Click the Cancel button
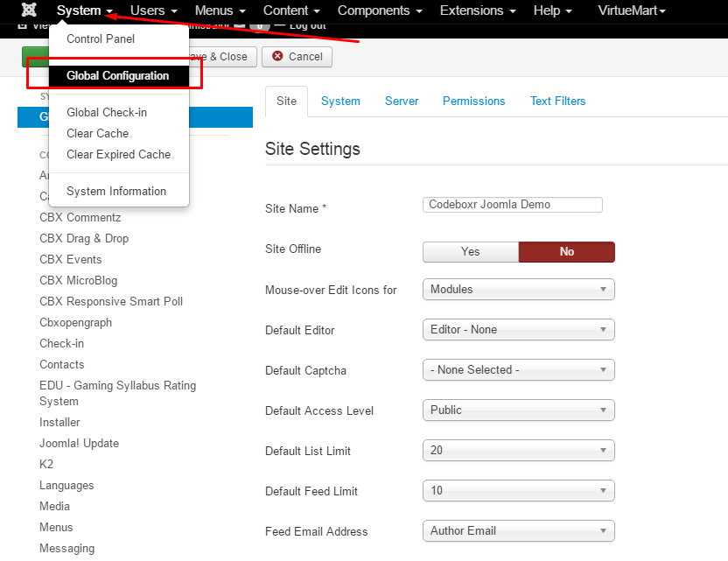Image resolution: width=728 pixels, height=561 pixels. click(297, 57)
